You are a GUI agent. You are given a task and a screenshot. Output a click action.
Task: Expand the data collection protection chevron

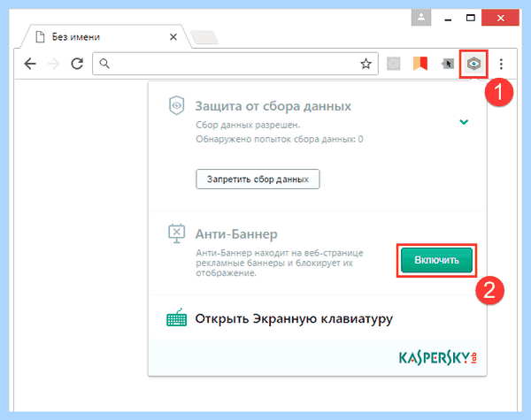tap(464, 122)
